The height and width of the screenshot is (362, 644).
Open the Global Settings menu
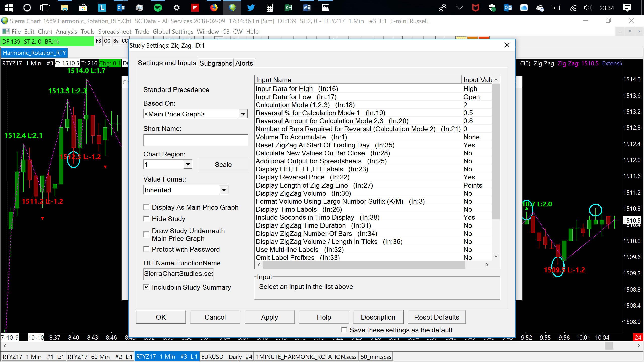coord(173,32)
